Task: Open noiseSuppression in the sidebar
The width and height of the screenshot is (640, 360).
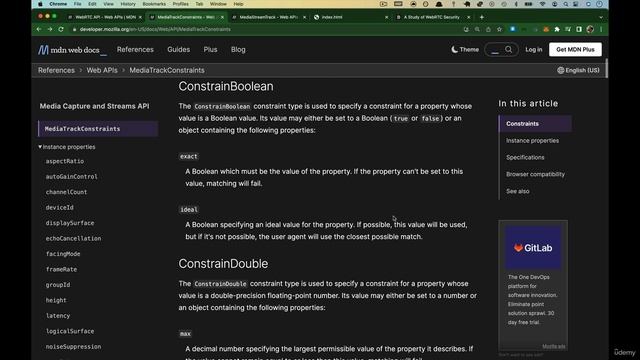Action: pyautogui.click(x=73, y=347)
